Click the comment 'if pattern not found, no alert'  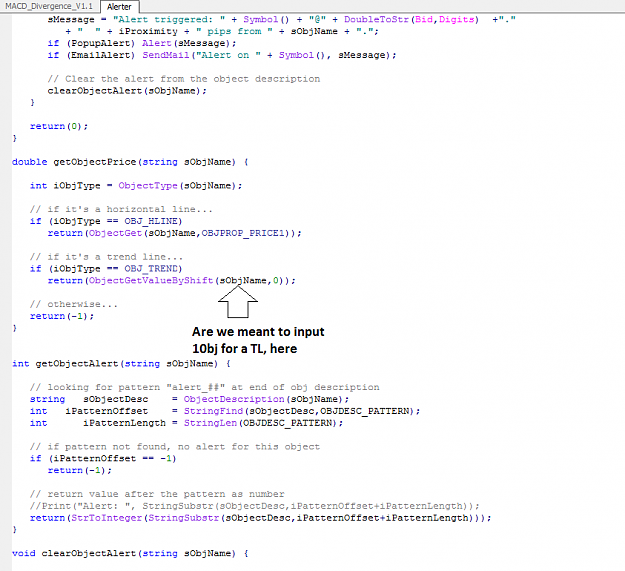175,447
